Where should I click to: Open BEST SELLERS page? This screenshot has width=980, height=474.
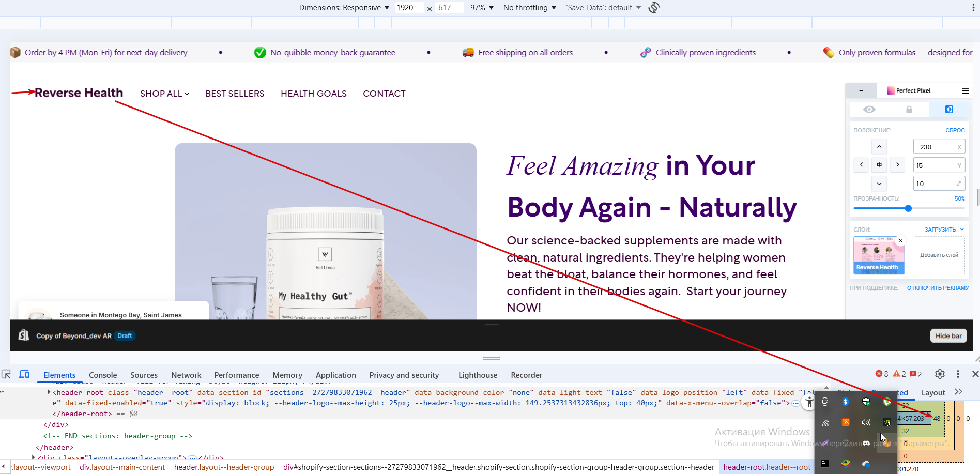pos(235,94)
